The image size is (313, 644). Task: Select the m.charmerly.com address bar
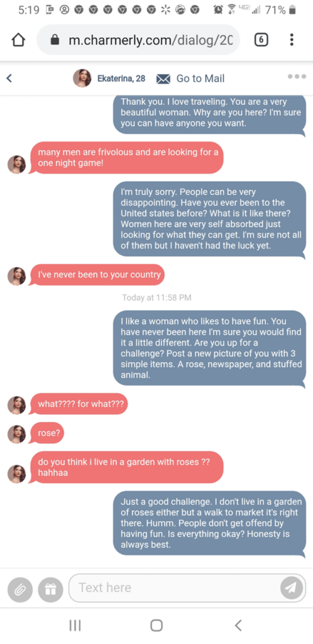[x=138, y=40]
